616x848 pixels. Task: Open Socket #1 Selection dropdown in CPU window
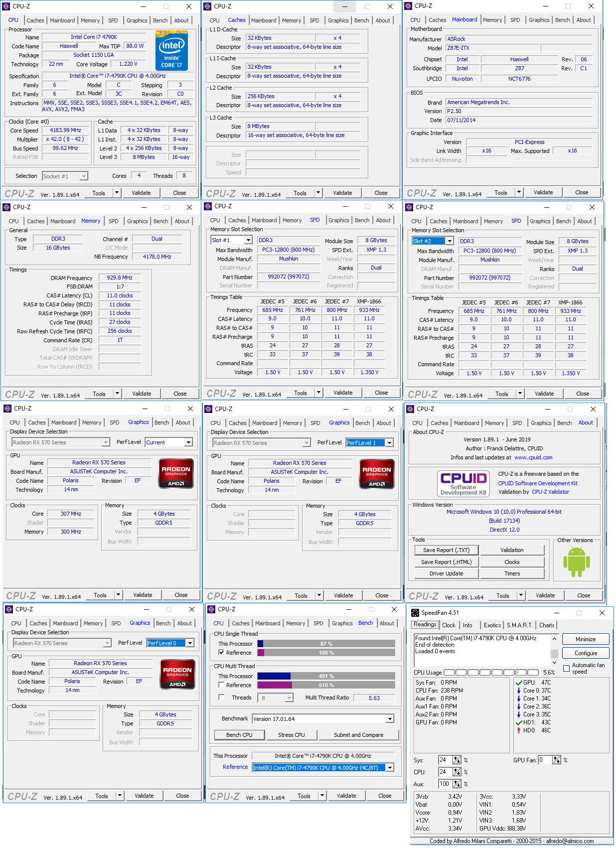[84, 176]
